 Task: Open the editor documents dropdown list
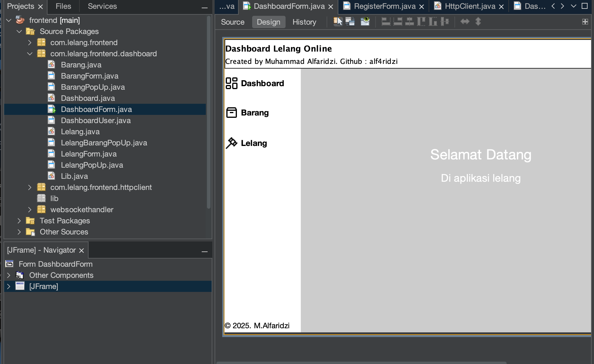(573, 6)
